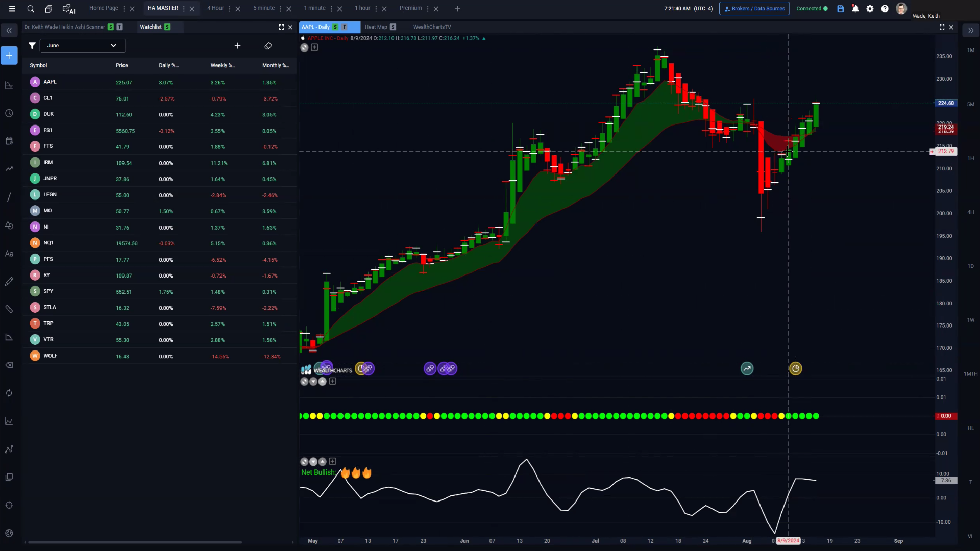The image size is (980, 551).
Task: Click the 8/9/2024 date marker on time axis
Action: coord(788,541)
